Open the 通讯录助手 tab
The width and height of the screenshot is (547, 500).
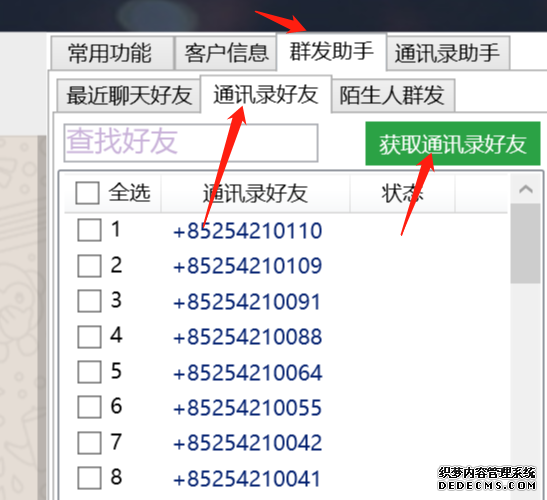[x=448, y=53]
